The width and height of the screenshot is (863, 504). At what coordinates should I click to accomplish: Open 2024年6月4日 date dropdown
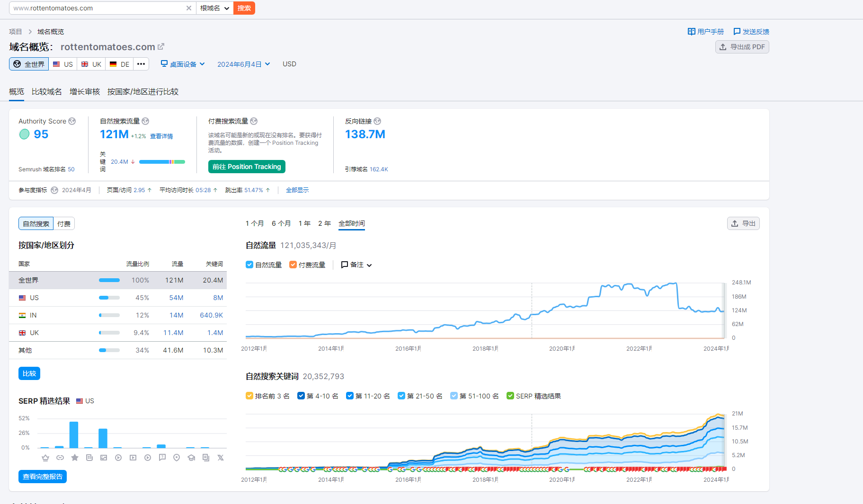coord(244,64)
